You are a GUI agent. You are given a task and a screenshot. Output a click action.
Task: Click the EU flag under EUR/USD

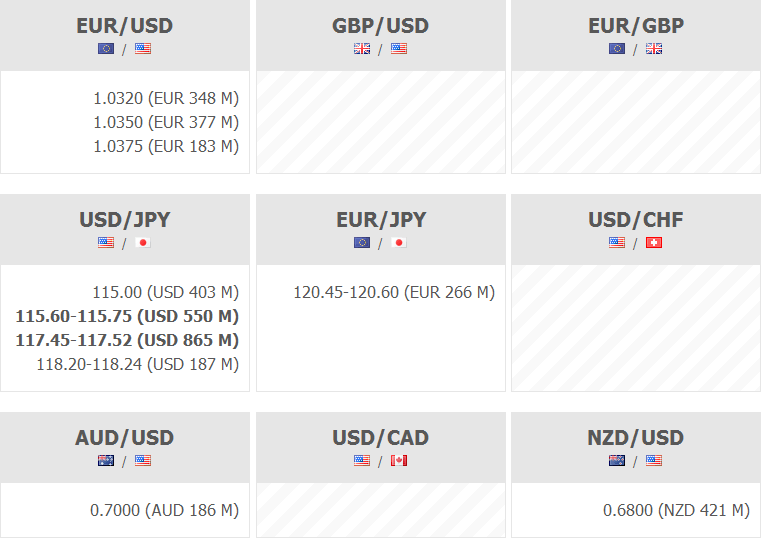[x=106, y=48]
